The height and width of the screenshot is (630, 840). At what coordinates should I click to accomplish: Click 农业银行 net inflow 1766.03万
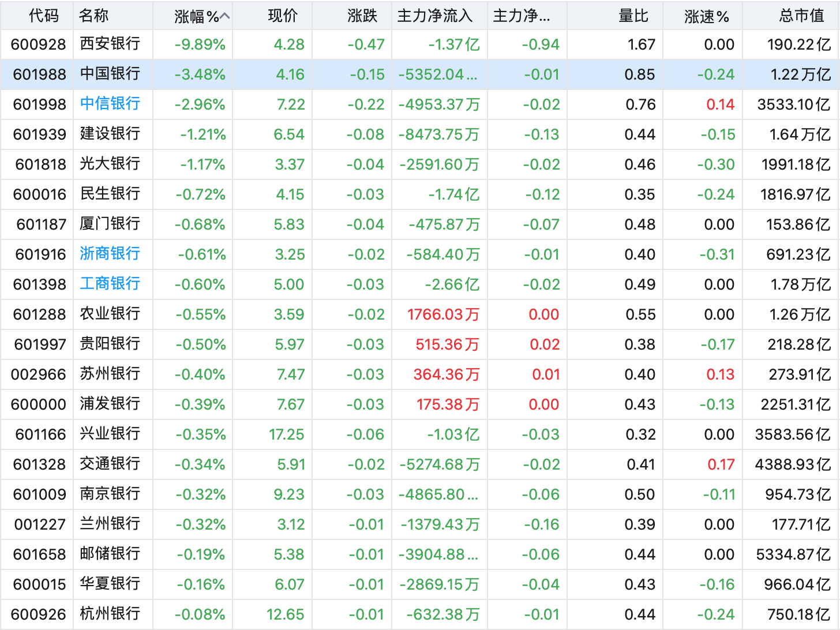pos(443,314)
